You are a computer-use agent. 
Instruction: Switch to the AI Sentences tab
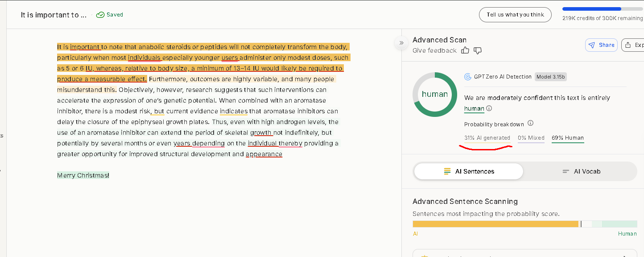(468, 171)
